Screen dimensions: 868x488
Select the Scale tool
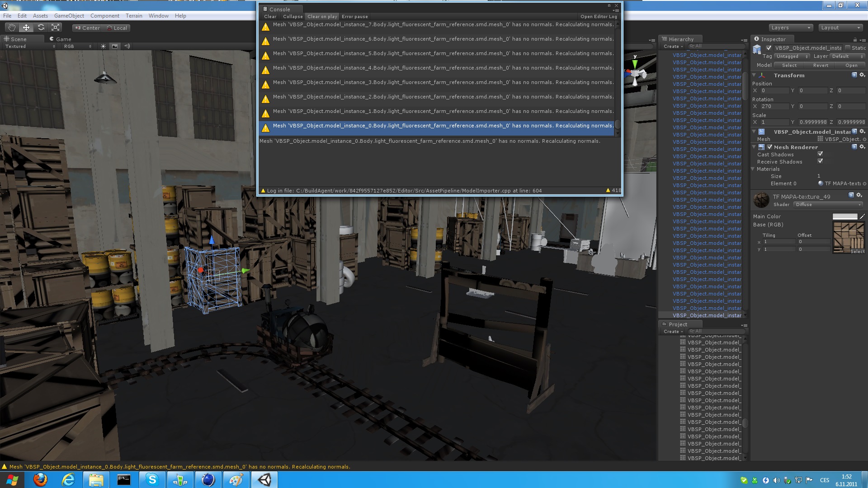[55, 28]
